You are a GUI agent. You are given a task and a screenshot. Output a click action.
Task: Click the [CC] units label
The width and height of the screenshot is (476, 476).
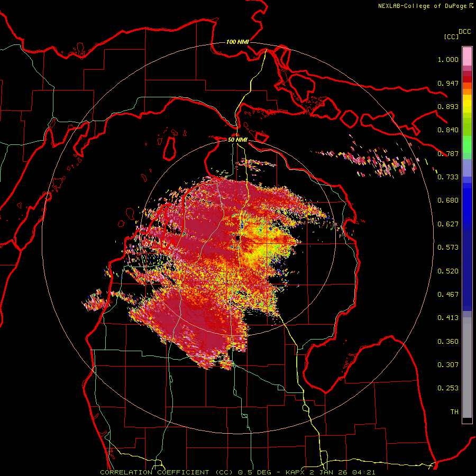point(451,36)
